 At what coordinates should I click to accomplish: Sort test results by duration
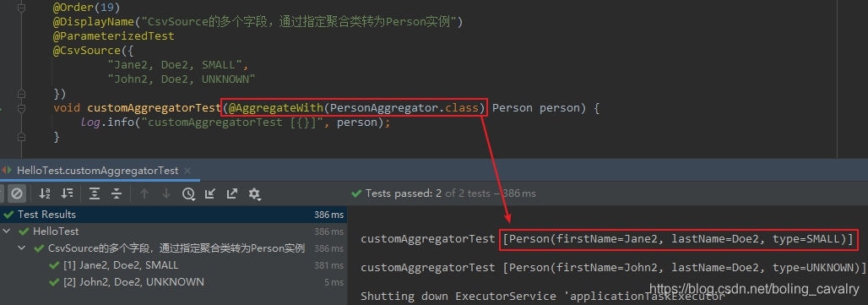point(67,193)
